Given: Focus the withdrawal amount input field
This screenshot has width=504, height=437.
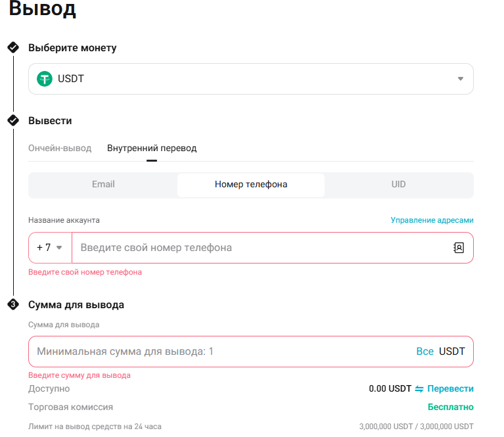Looking at the screenshot, I should coord(222,352).
